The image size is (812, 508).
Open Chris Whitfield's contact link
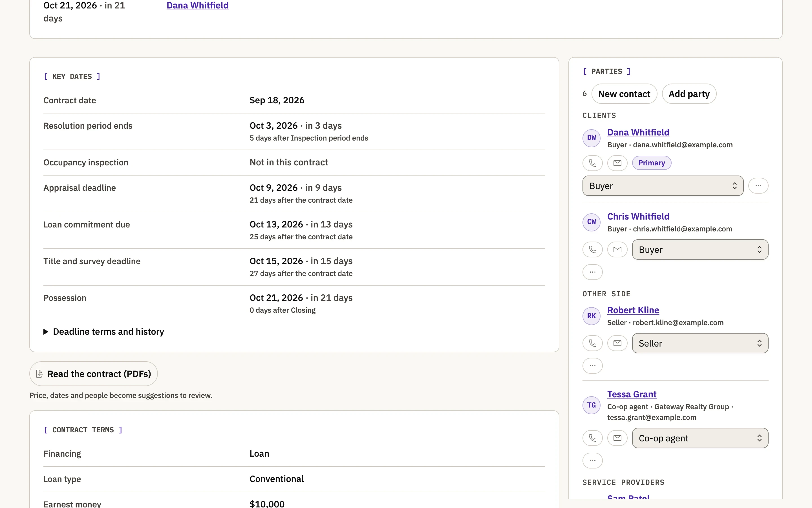pyautogui.click(x=638, y=216)
